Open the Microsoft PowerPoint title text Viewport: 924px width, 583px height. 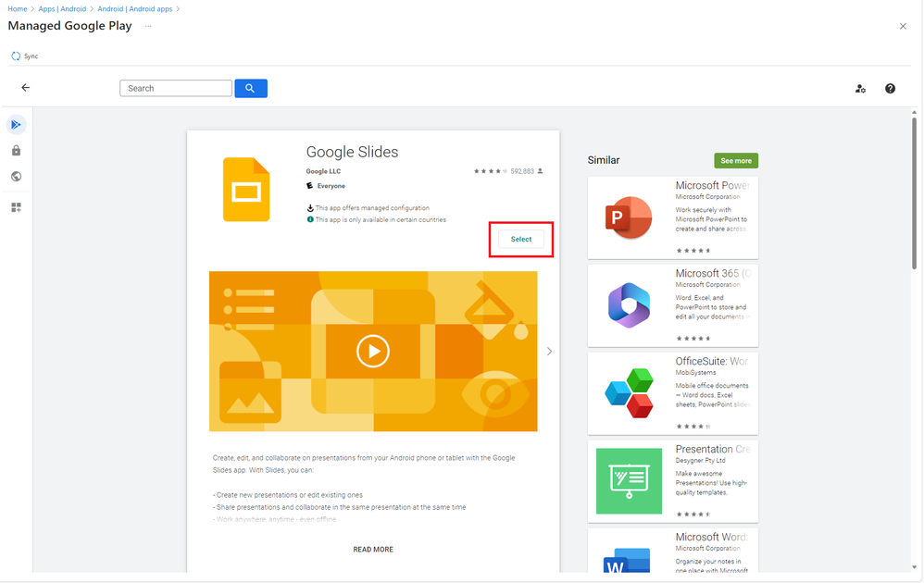(x=713, y=185)
